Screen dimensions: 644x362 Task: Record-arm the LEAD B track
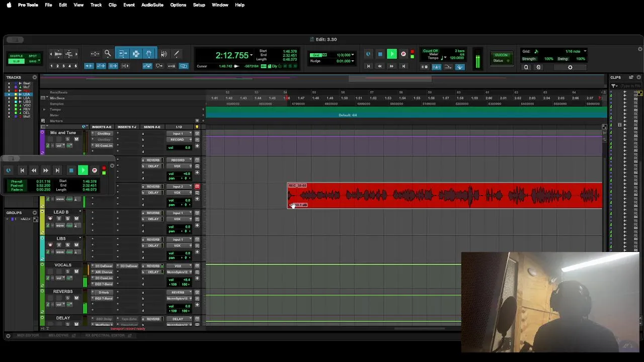(50, 219)
